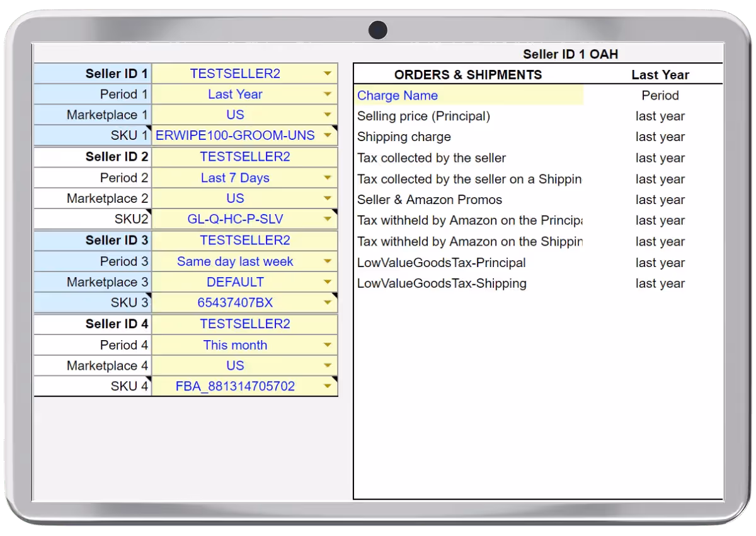Select the Selling price (Principal) row
Screen dimensions: 756x536
point(539,117)
